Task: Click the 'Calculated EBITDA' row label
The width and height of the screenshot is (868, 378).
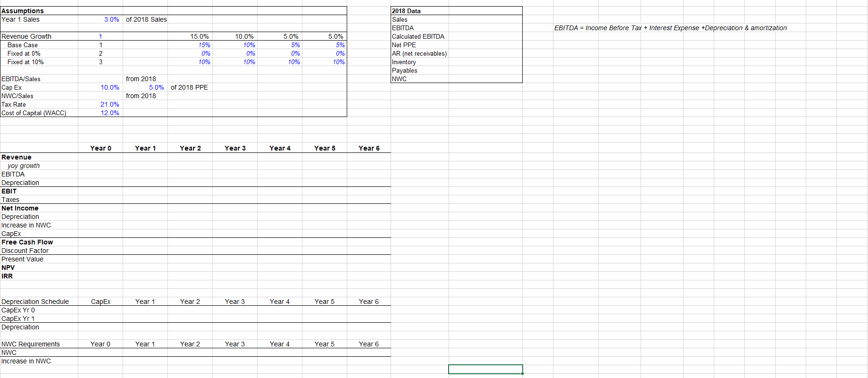Action: [x=418, y=36]
